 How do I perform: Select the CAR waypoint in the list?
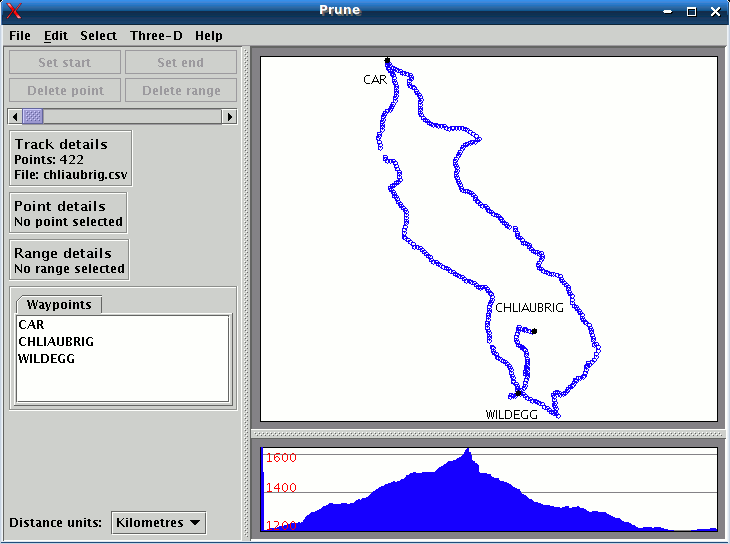pos(31,325)
